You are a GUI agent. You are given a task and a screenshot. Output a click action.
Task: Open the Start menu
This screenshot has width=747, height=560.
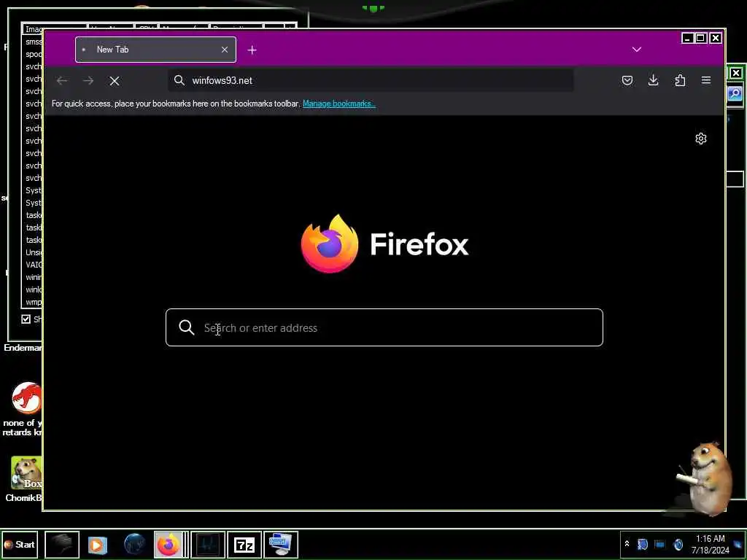(20, 544)
